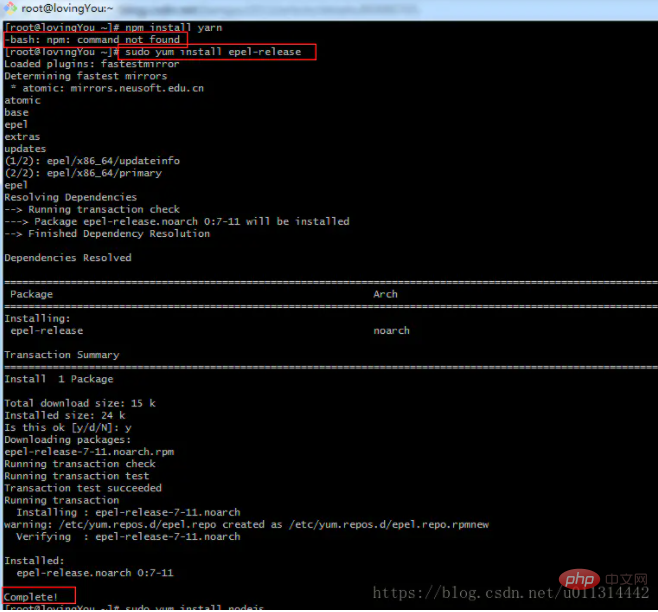Click 'Total download size: 15 k' line
The width and height of the screenshot is (658, 612).
tap(80, 403)
